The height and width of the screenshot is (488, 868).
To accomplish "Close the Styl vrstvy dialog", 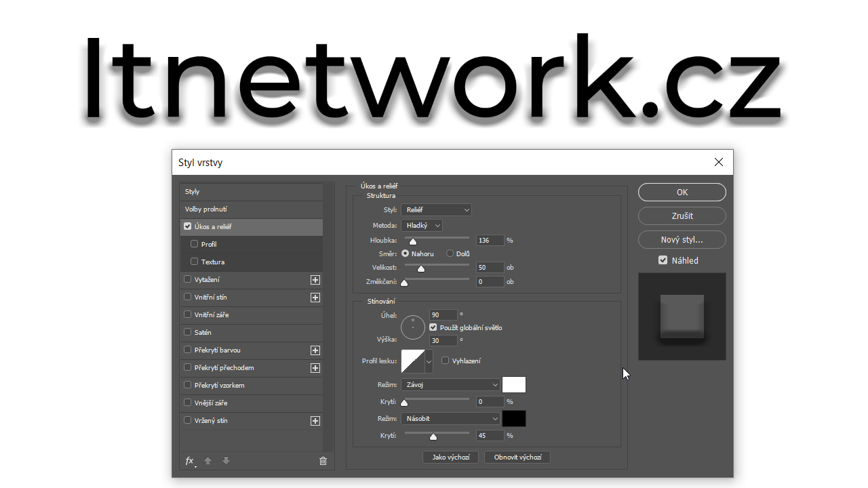I will tap(719, 163).
